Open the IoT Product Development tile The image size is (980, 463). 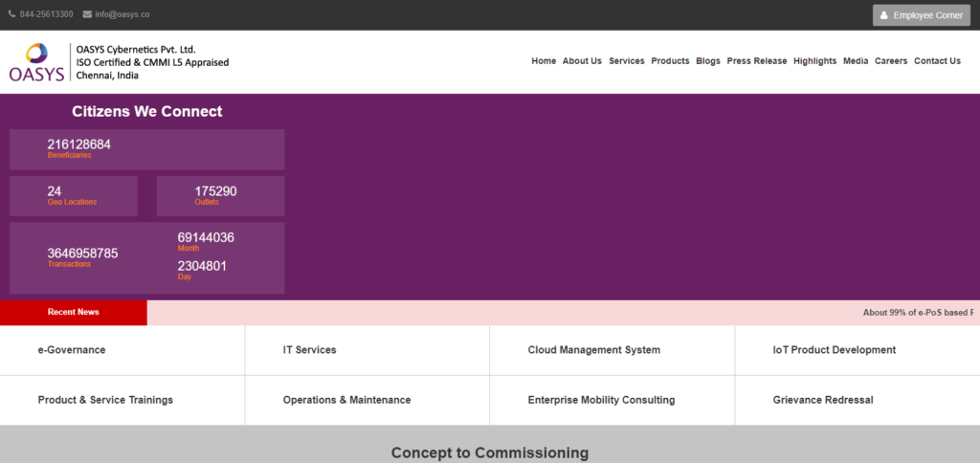point(857,350)
